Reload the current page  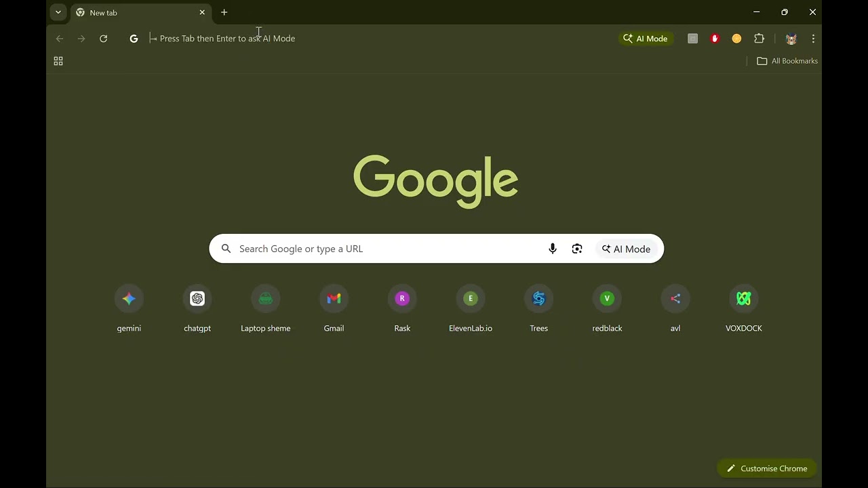103,39
